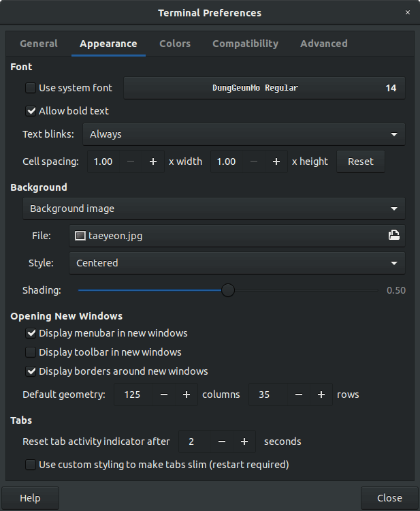This screenshot has height=511, width=420.
Task: Increase tab activity reset seconds
Action: (x=244, y=442)
